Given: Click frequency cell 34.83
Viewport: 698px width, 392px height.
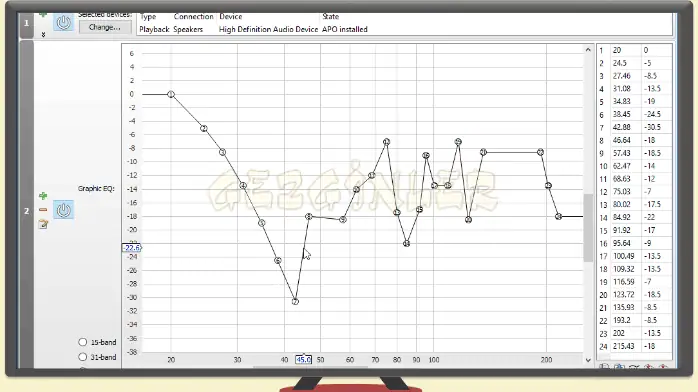Looking at the screenshot, I should pyautogui.click(x=626, y=101).
